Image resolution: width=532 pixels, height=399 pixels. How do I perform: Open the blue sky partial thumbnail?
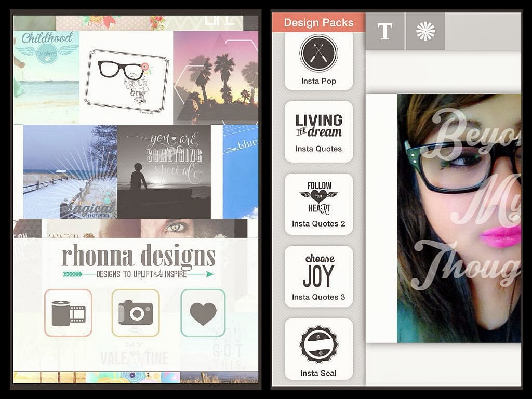point(241,171)
